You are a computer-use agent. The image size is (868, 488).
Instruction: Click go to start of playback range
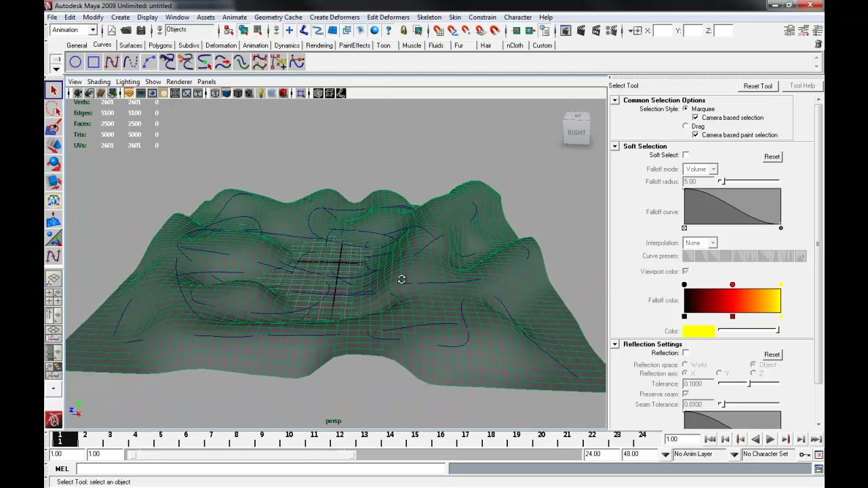(x=710, y=439)
